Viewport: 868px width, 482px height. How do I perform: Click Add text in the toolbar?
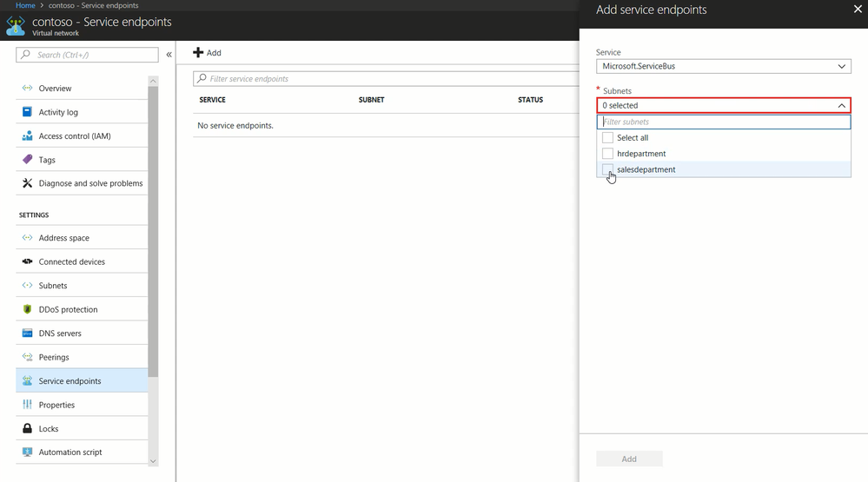pos(214,53)
